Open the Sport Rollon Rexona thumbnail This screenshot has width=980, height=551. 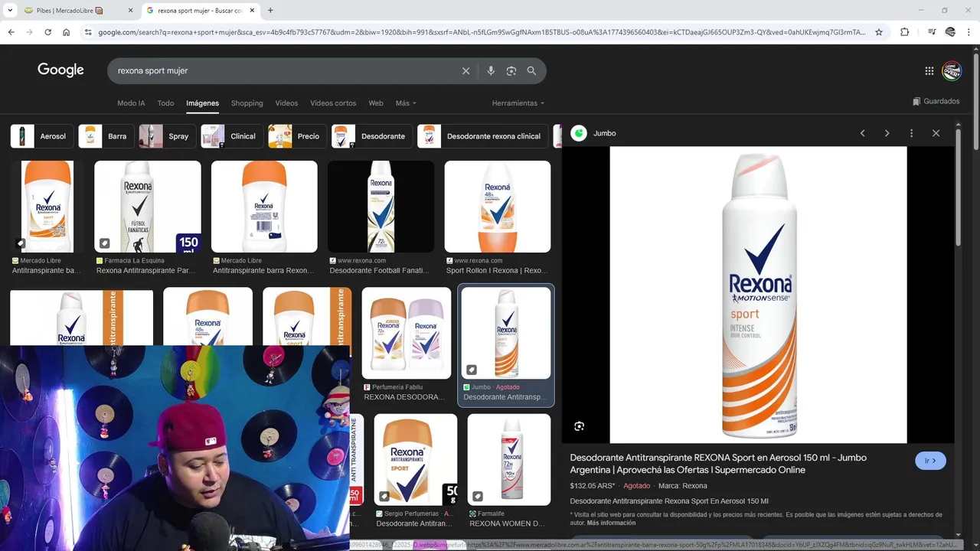pos(498,207)
